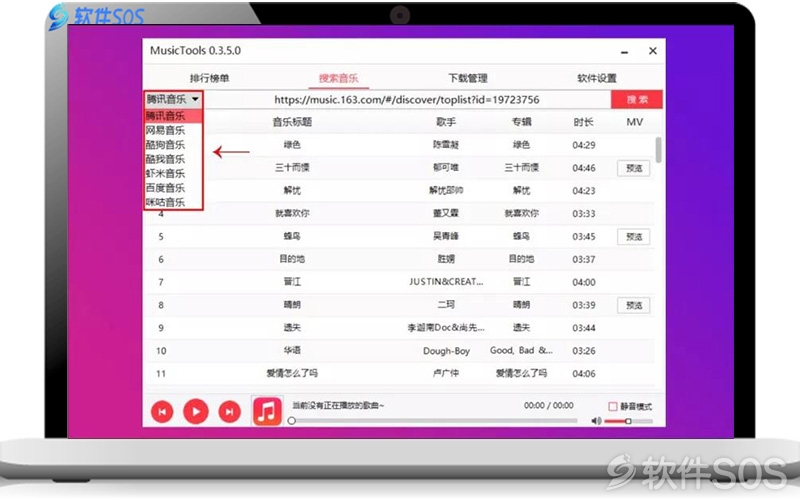Click the duration 04:23 cell
Image resolution: width=800 pixels, height=500 pixels.
[x=584, y=191]
